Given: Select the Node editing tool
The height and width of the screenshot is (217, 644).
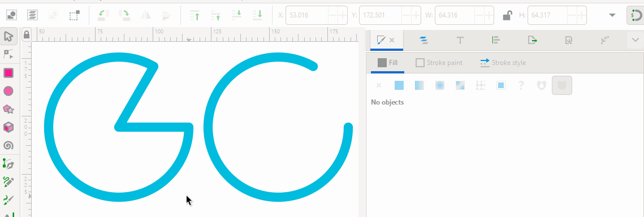Looking at the screenshot, I should click(x=8, y=54).
